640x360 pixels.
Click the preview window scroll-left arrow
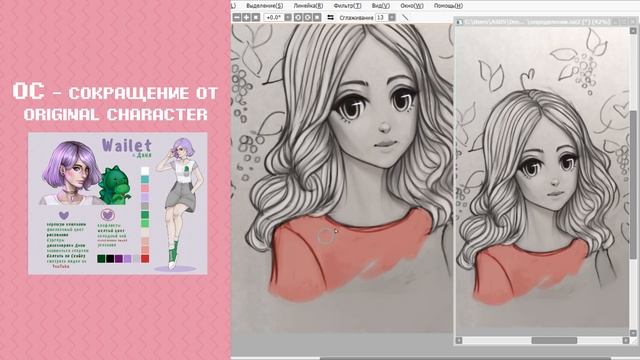pyautogui.click(x=459, y=340)
